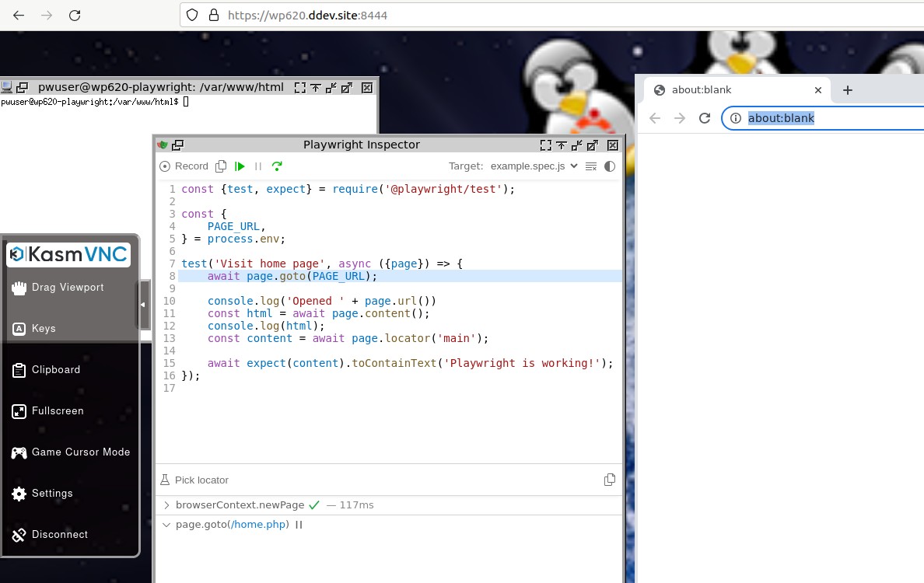Reload the outer browser page

[x=75, y=16]
